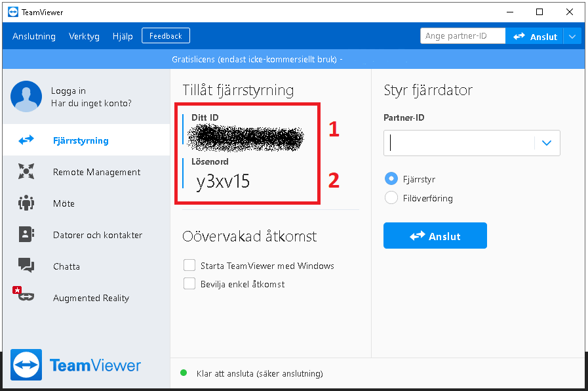The image size is (588, 391).
Task: Click the Logga in link
Action: [x=68, y=91]
